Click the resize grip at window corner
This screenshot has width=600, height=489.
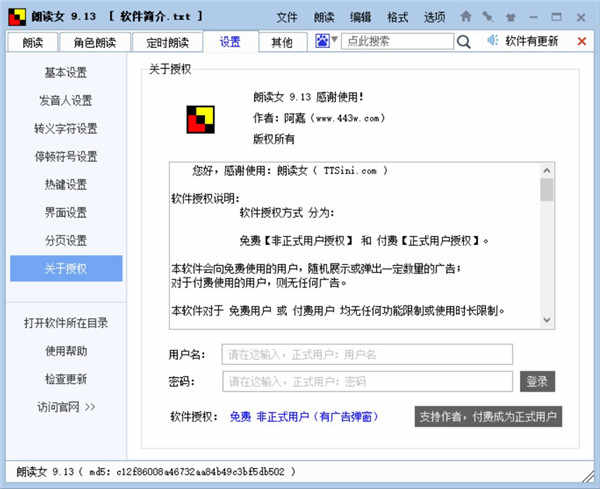pos(588,476)
